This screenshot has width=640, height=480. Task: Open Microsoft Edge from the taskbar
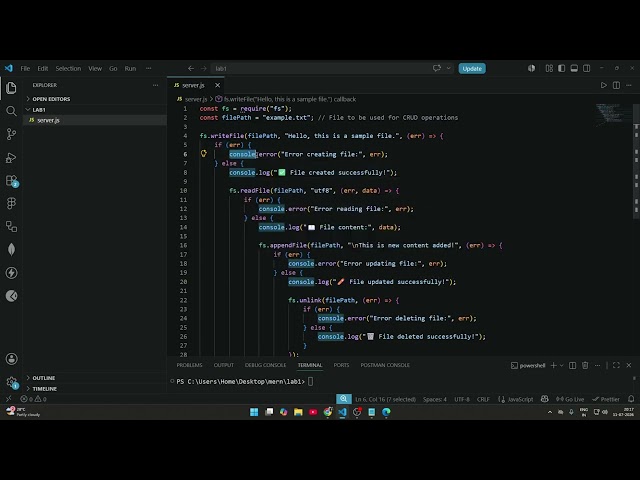(386, 412)
